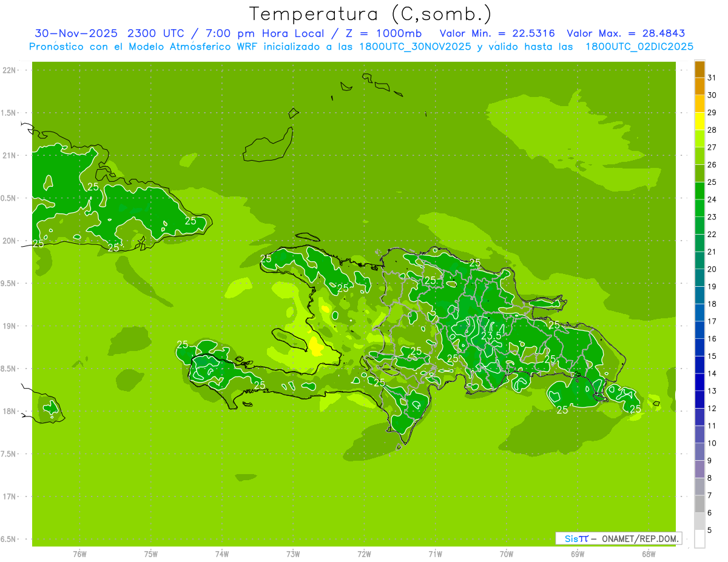
Task: Click the 25 contour label over eastern Cuba
Action: coord(190,221)
